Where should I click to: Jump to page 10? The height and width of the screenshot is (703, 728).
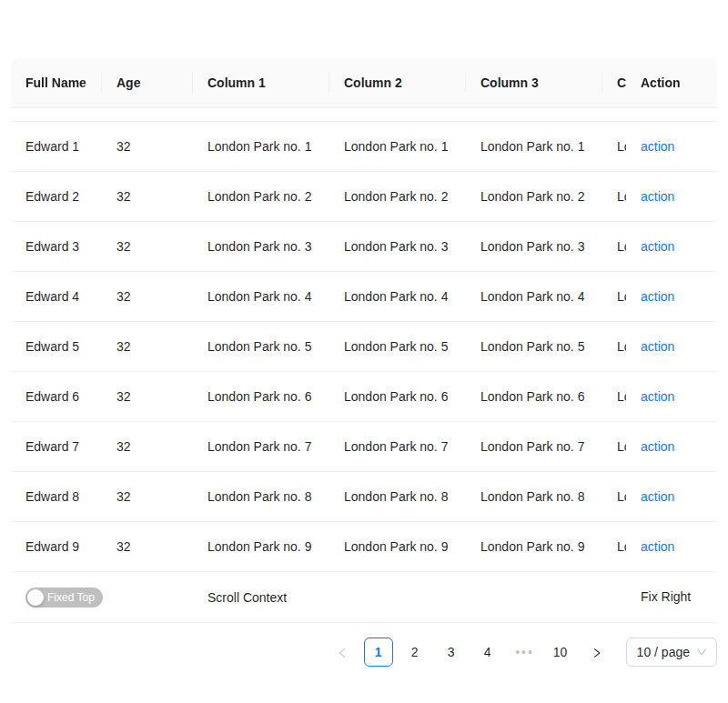pos(561,652)
